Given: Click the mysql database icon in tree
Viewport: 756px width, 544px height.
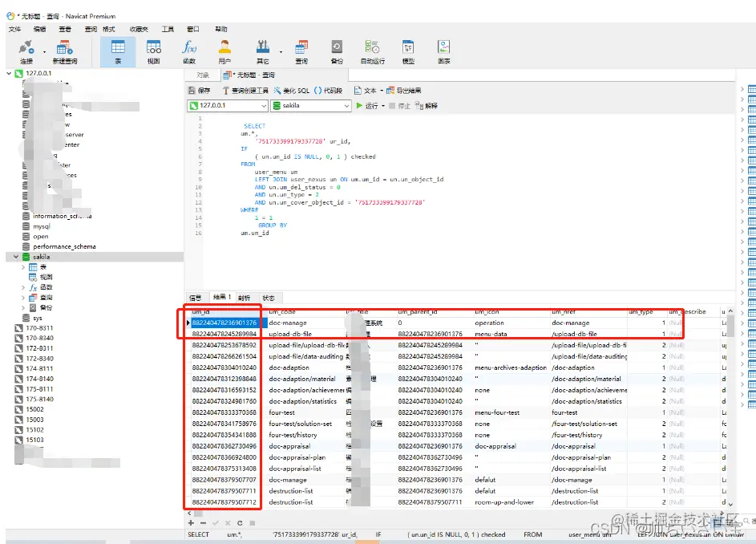Looking at the screenshot, I should tap(26, 226).
